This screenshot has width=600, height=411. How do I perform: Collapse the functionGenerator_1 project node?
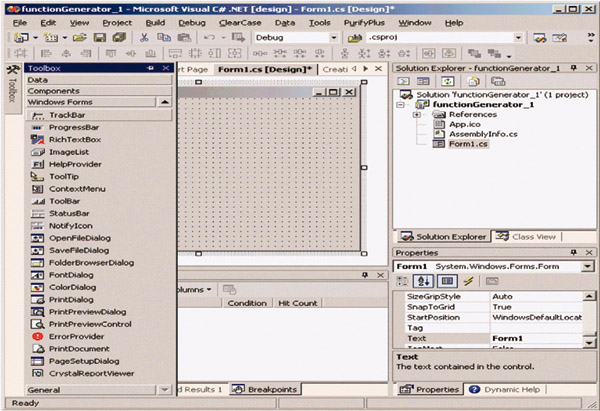(403, 104)
